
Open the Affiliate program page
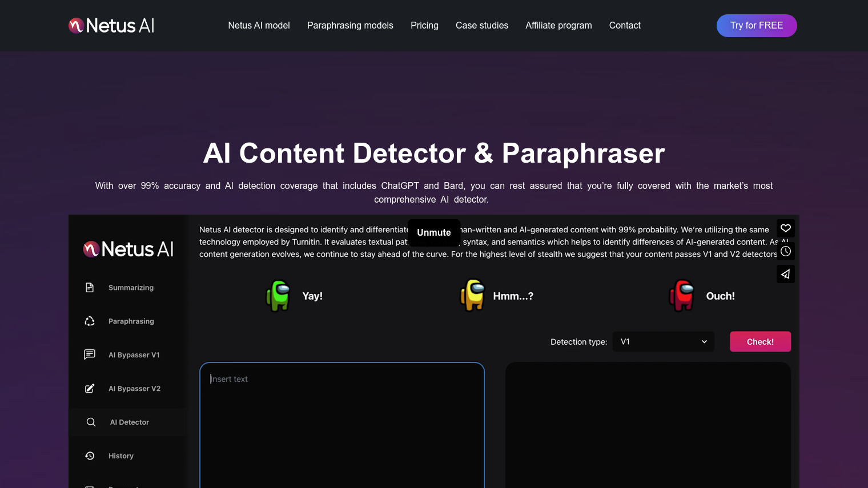(558, 26)
